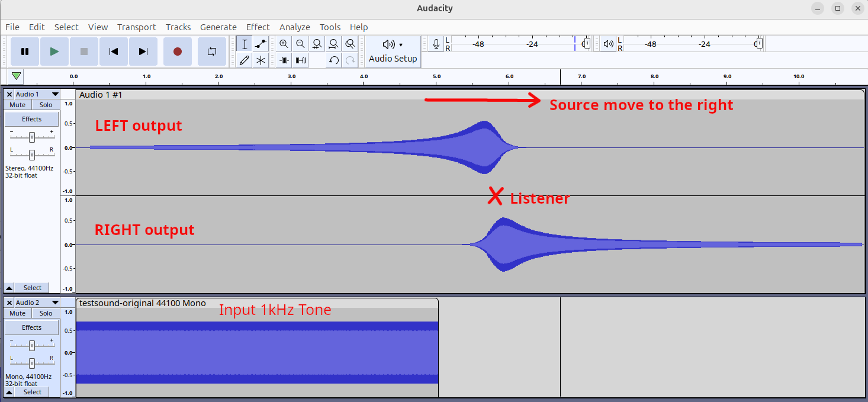Open Effects for the Audio 2 track
Viewport: 868px width, 402px height.
(32, 327)
